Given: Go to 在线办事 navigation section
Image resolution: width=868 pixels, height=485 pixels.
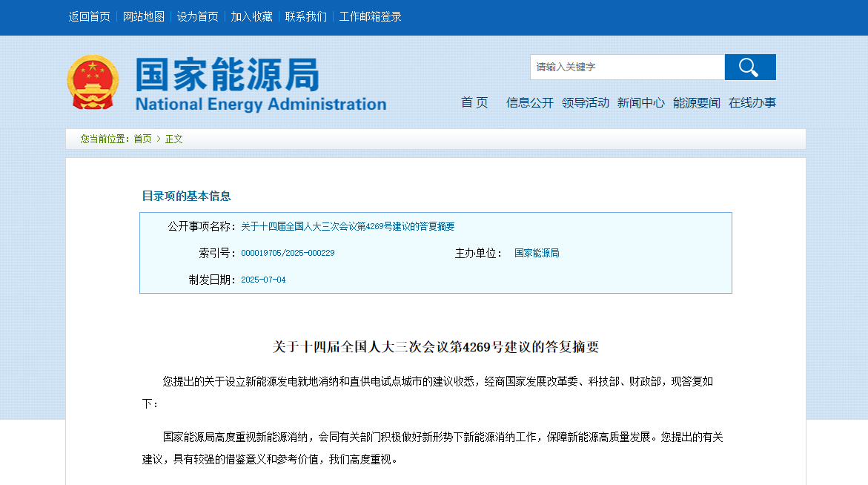Looking at the screenshot, I should tap(752, 103).
